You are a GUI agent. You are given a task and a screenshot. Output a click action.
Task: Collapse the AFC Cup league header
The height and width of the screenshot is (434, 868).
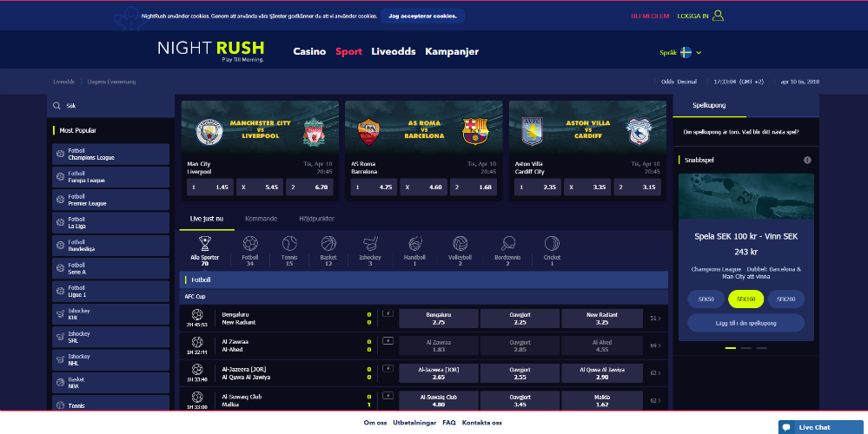point(423,297)
